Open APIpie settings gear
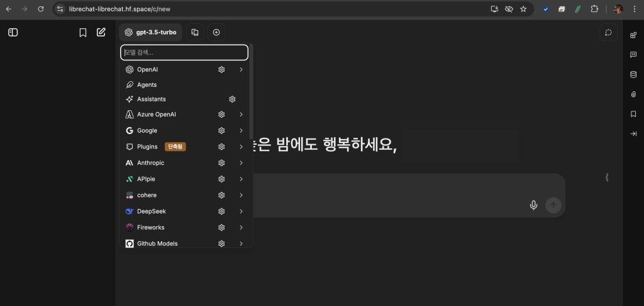Screen dimensions: 644x306 pyautogui.click(x=221, y=179)
